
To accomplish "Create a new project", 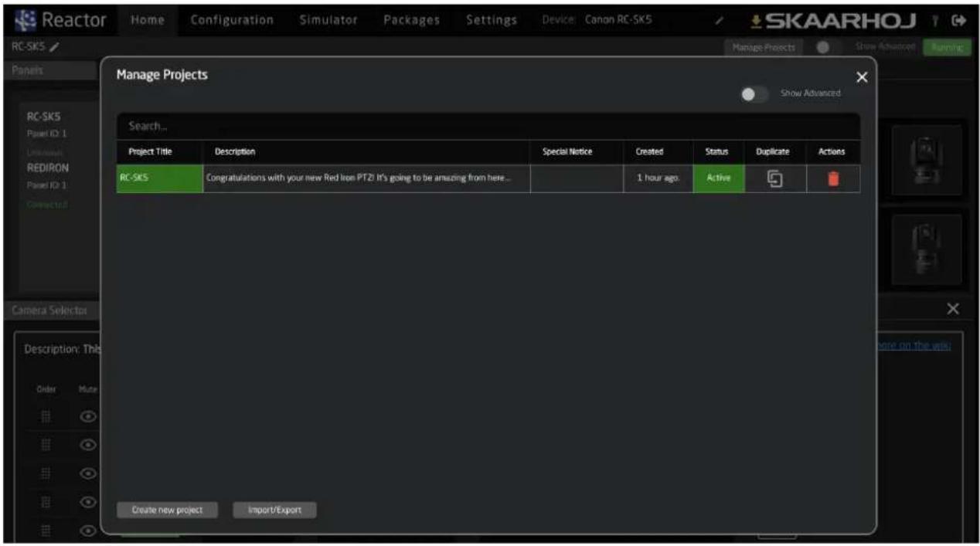I will point(167,510).
